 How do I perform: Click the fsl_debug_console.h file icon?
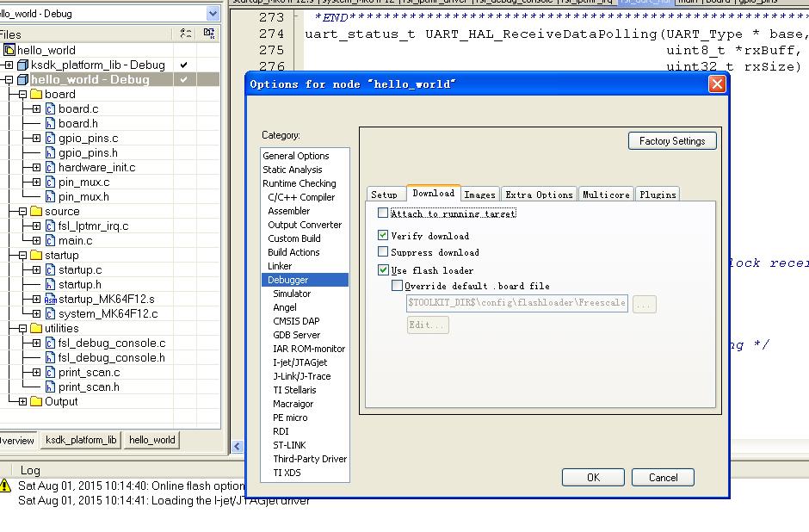(50, 357)
